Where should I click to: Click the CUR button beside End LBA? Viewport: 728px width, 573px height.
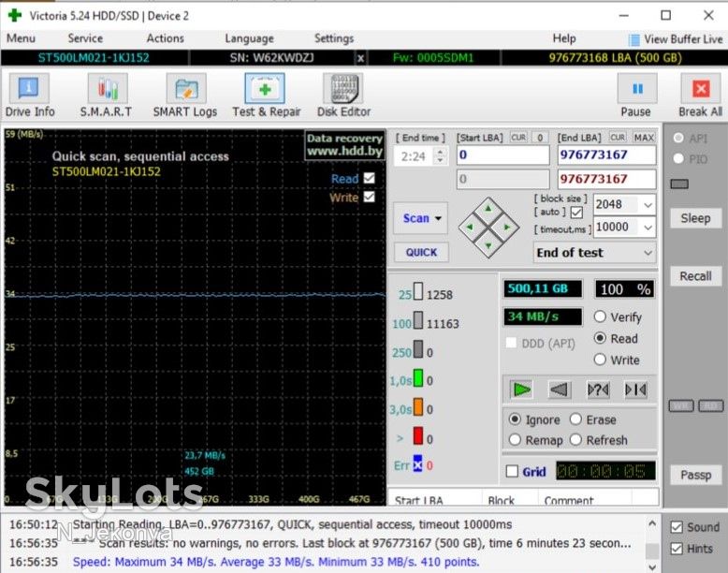[618, 138]
